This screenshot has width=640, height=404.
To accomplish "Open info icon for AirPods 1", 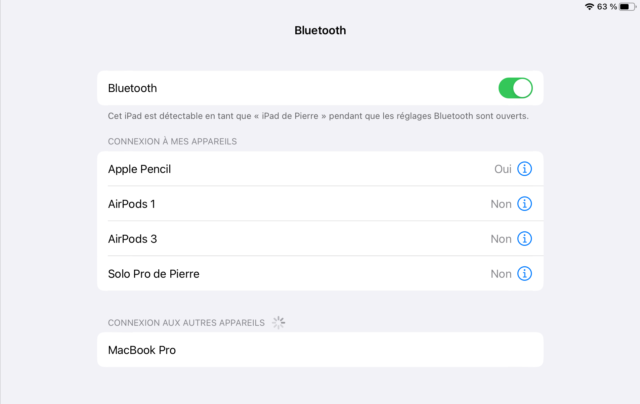I will tap(524, 204).
